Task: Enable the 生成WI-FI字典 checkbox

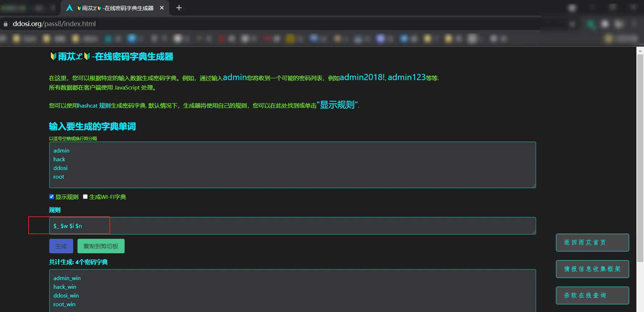Action: pyautogui.click(x=85, y=197)
